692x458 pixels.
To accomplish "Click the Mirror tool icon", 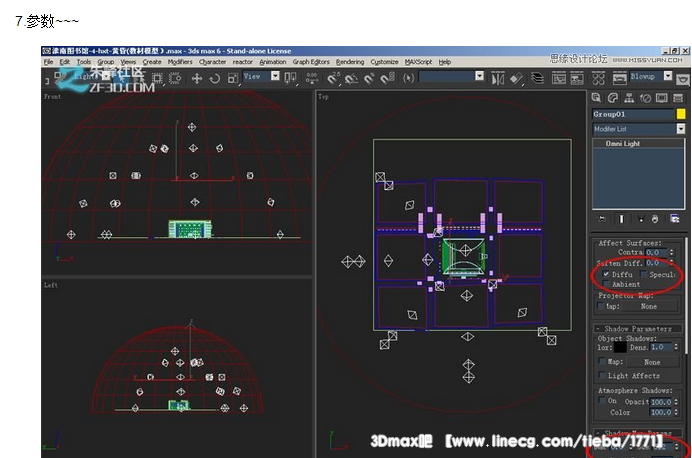I will click(497, 79).
